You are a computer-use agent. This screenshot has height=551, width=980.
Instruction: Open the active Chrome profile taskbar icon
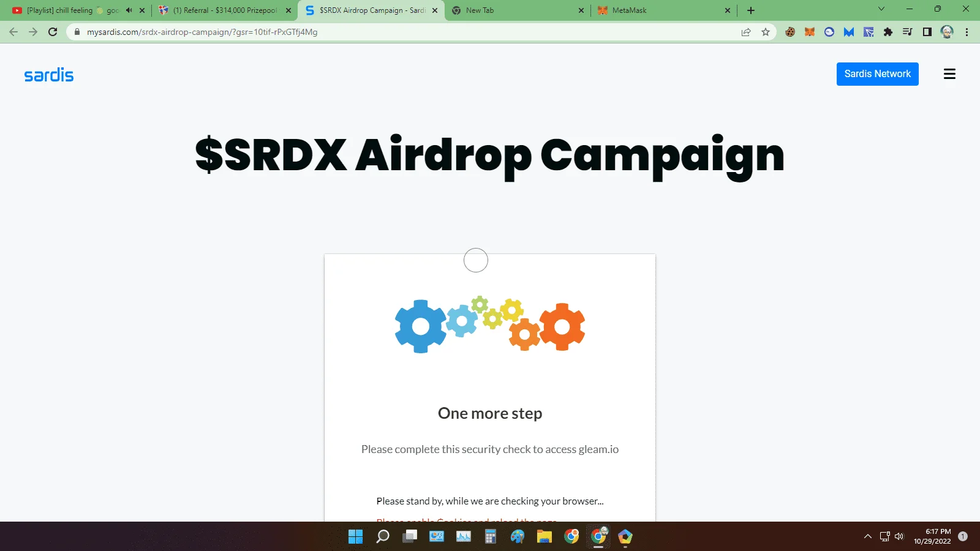(x=598, y=536)
